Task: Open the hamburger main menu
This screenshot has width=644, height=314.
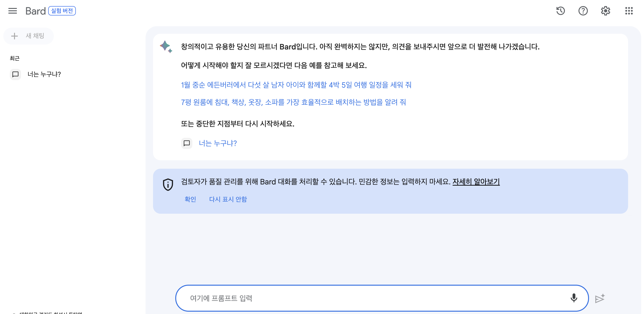Action: point(12,11)
